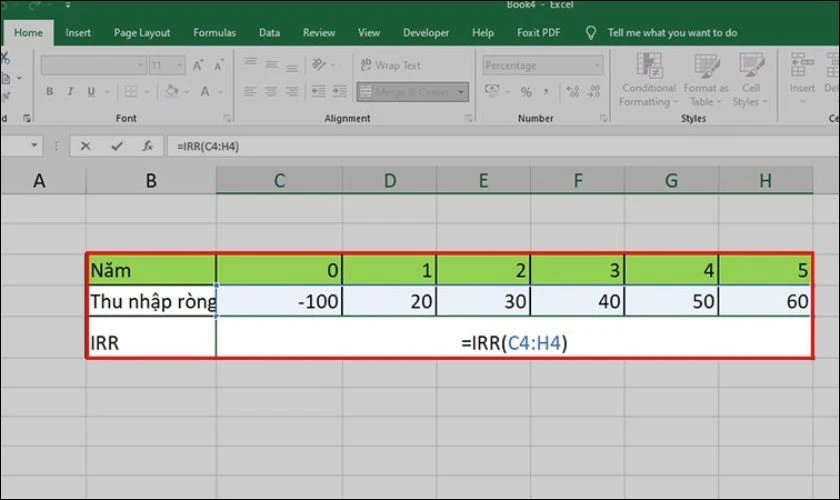Select column A header
The width and height of the screenshot is (840, 500).
pyautogui.click(x=39, y=180)
